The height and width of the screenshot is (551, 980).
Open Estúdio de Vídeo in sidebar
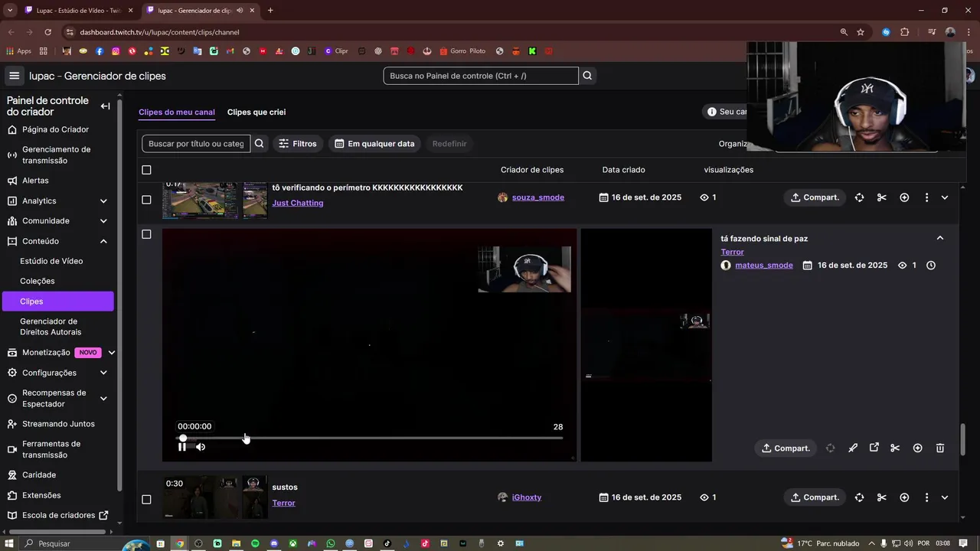(x=51, y=261)
